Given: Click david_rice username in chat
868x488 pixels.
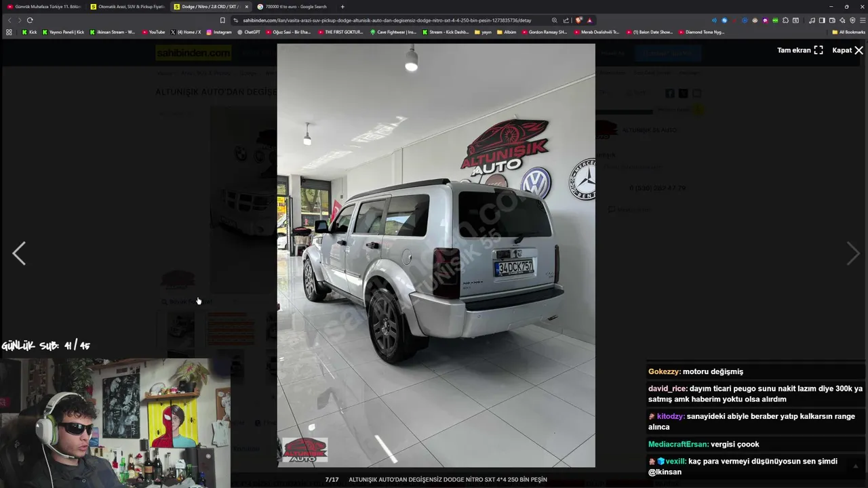Looking at the screenshot, I should pyautogui.click(x=667, y=388).
